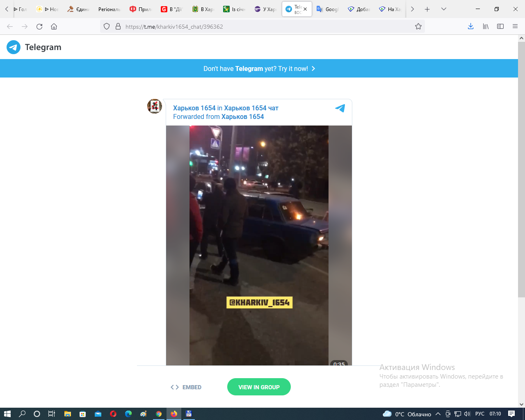Open Chrome from the taskbar
Image resolution: width=525 pixels, height=420 pixels.
[x=159, y=414]
